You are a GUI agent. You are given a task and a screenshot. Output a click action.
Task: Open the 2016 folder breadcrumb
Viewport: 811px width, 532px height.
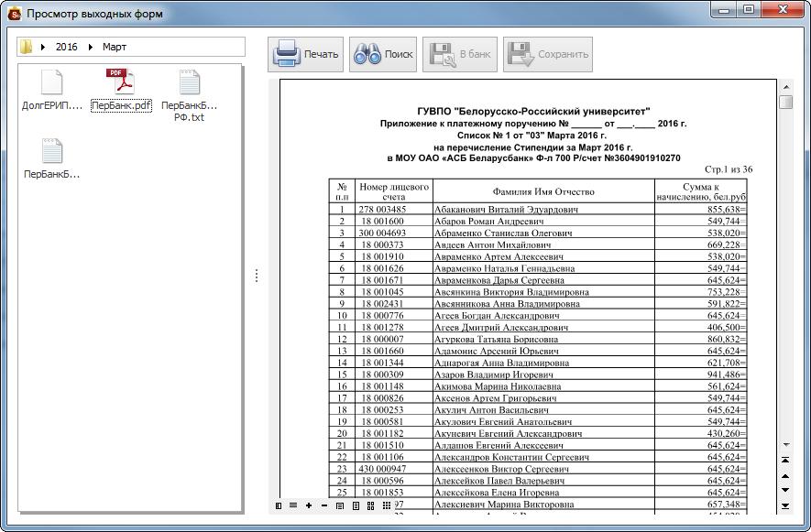pos(66,47)
